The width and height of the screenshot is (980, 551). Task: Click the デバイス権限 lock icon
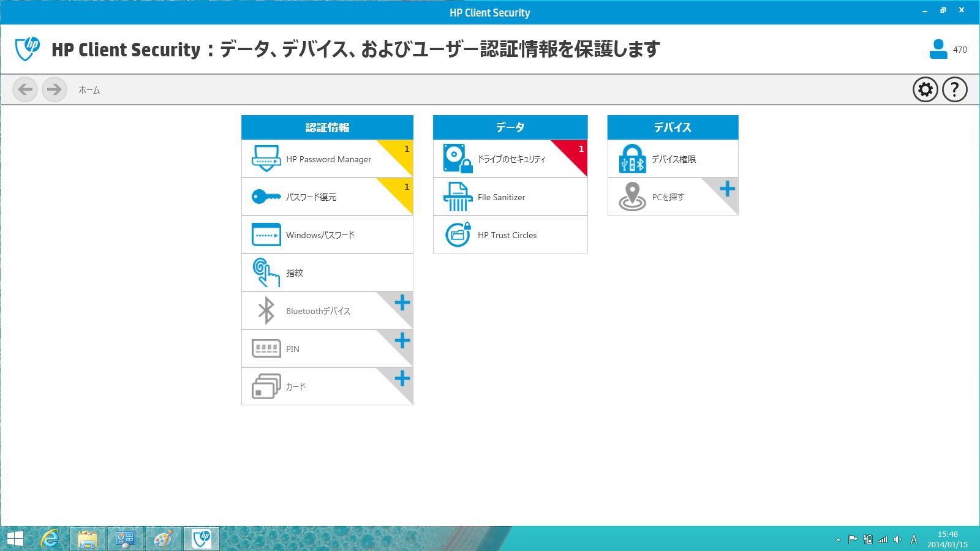(x=632, y=159)
